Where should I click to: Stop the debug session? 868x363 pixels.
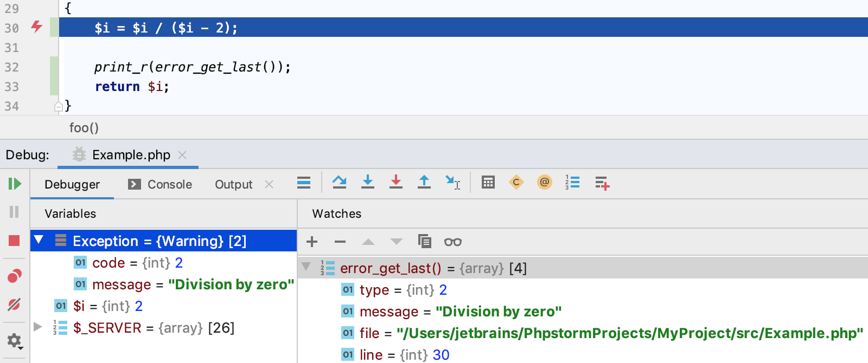pyautogui.click(x=14, y=241)
